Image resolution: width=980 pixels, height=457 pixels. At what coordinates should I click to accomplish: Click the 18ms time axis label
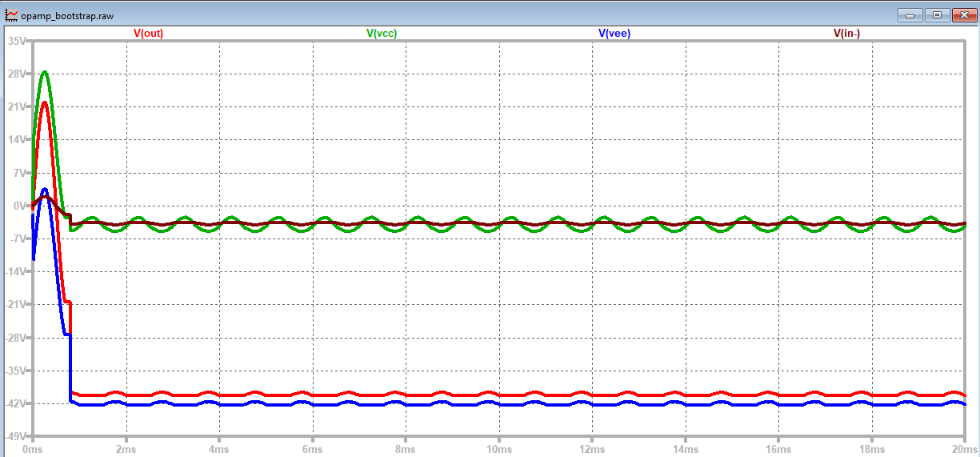pos(872,449)
